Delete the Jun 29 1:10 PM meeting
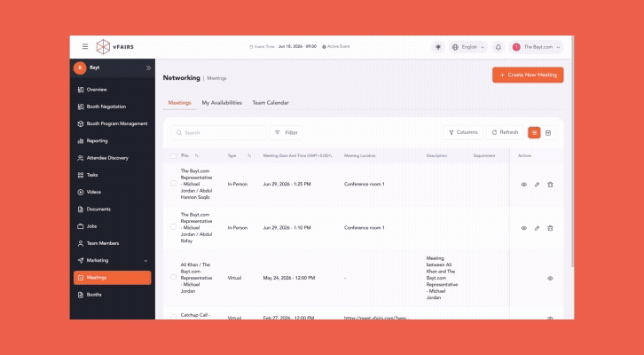The width and height of the screenshot is (644, 355). pos(550,228)
